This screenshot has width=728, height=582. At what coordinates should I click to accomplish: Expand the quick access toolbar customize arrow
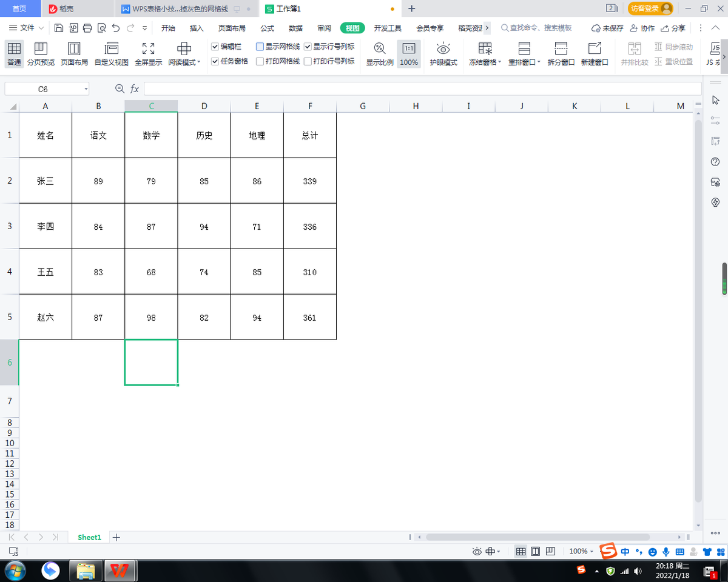(144, 28)
